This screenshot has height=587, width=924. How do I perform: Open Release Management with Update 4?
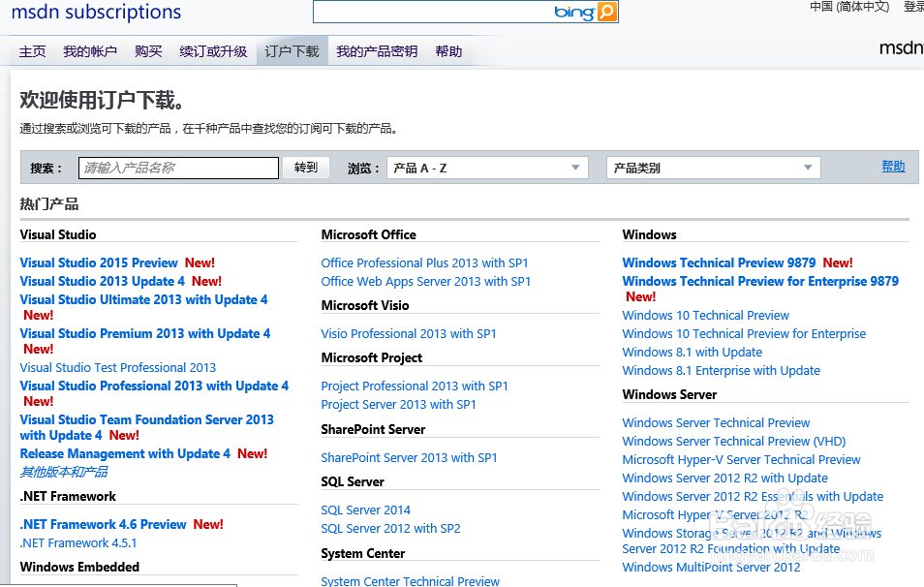[x=125, y=453]
